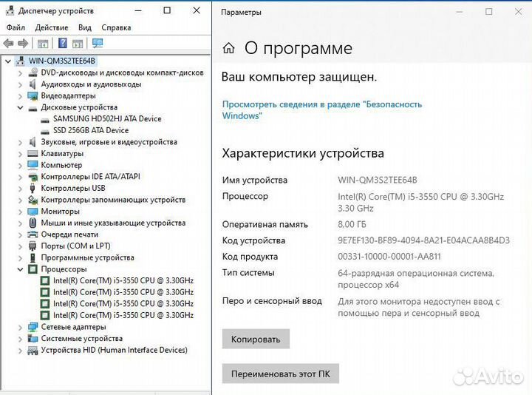
Task: Click the show/hide console tree toolbar icon
Action: [43, 44]
